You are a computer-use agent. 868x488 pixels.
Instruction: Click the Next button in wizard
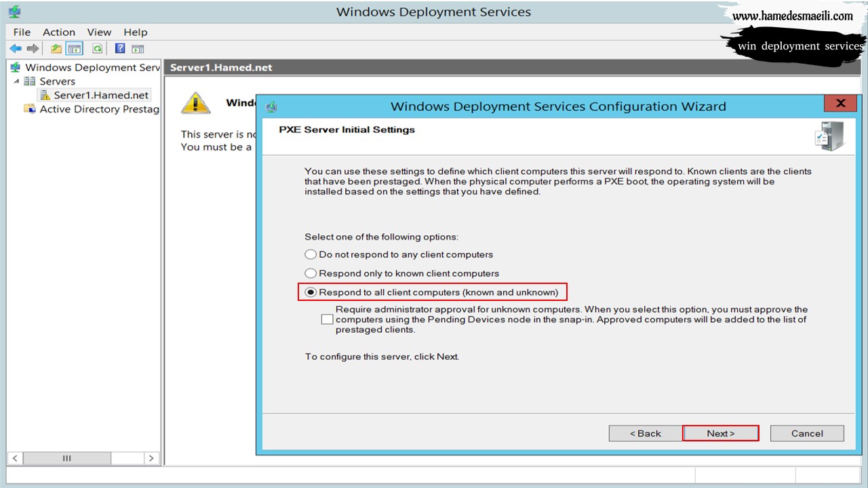(x=720, y=434)
